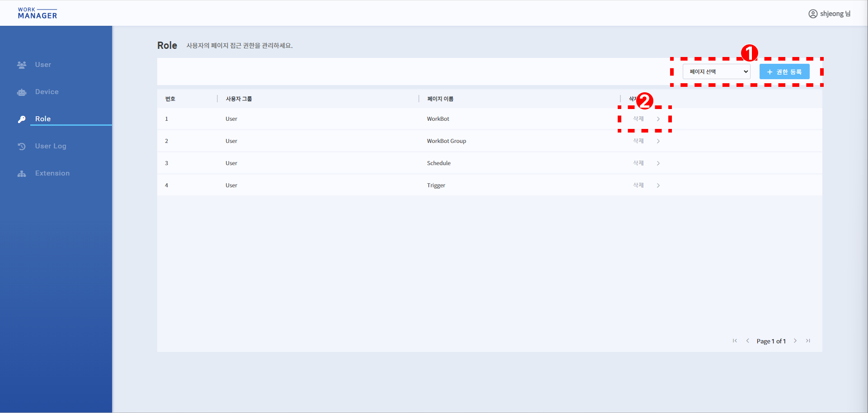Delete the WorkBot role row
The image size is (868, 413).
638,119
